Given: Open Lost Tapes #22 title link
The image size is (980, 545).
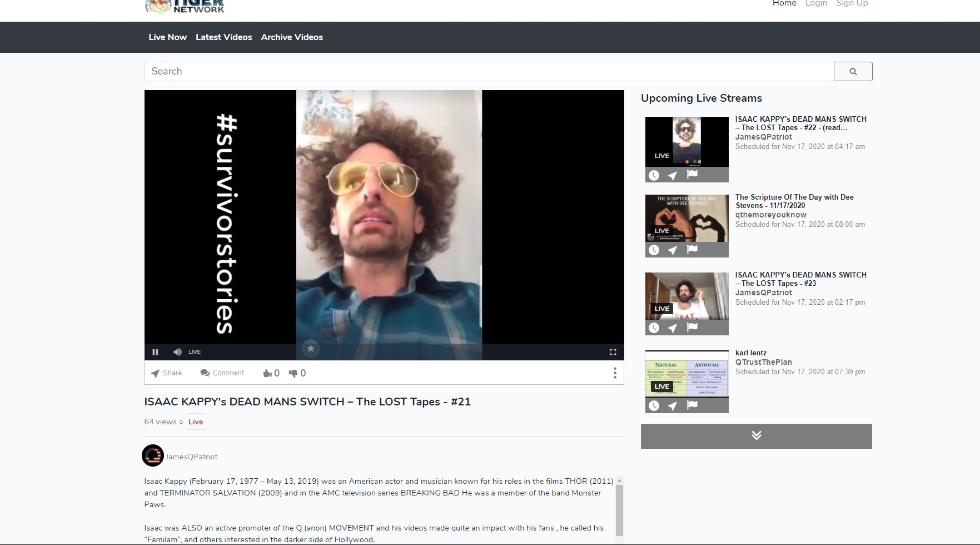Looking at the screenshot, I should [x=800, y=123].
